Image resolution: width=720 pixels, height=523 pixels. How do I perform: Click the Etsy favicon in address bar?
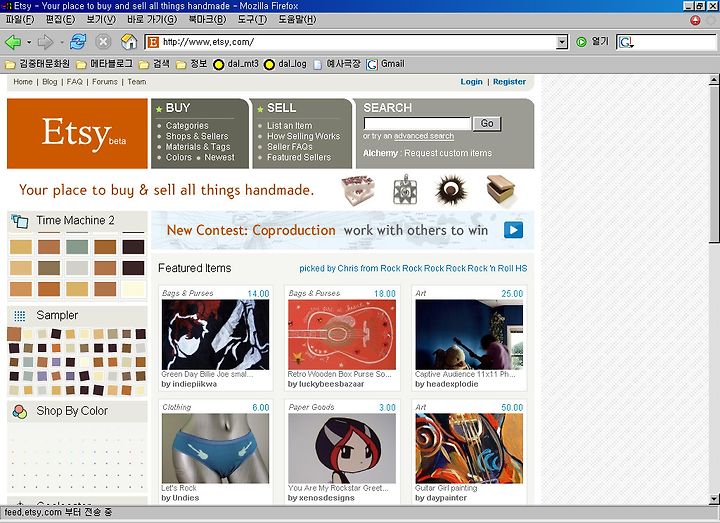pos(153,42)
